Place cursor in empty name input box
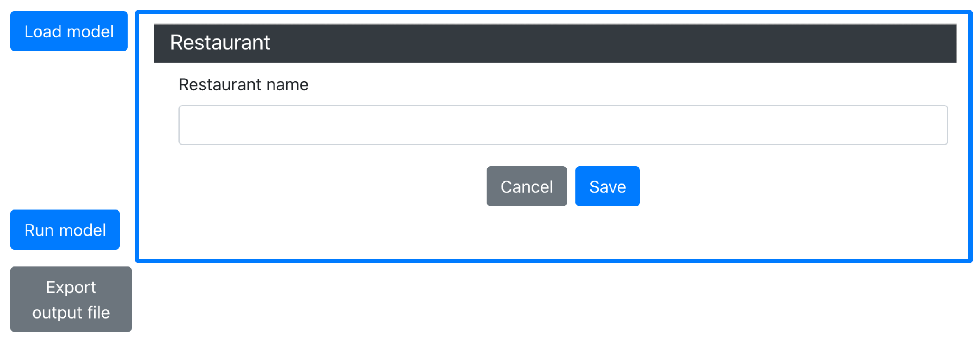The height and width of the screenshot is (342, 980). click(x=563, y=125)
